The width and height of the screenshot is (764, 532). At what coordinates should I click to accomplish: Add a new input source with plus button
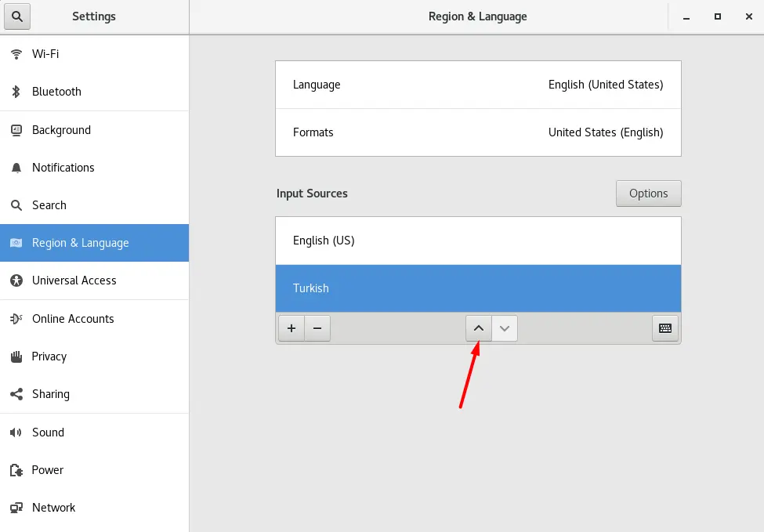pos(291,328)
